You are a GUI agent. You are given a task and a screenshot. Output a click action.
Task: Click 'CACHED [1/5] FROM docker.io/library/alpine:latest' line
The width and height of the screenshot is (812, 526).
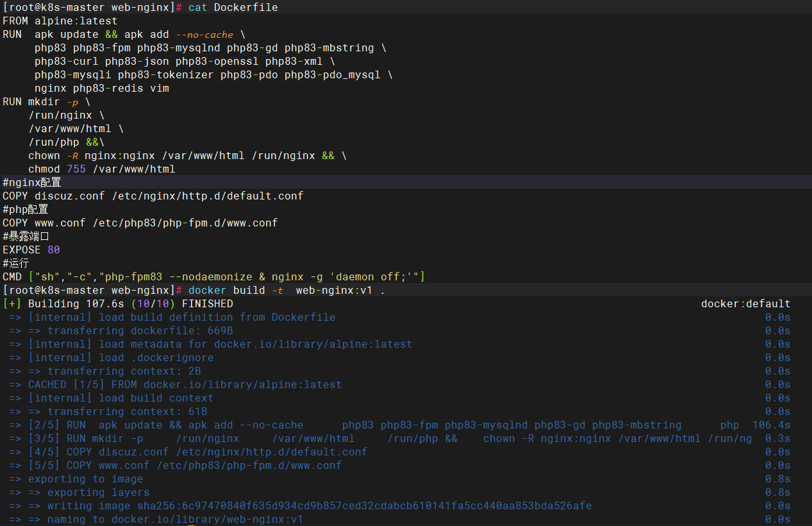click(x=185, y=384)
